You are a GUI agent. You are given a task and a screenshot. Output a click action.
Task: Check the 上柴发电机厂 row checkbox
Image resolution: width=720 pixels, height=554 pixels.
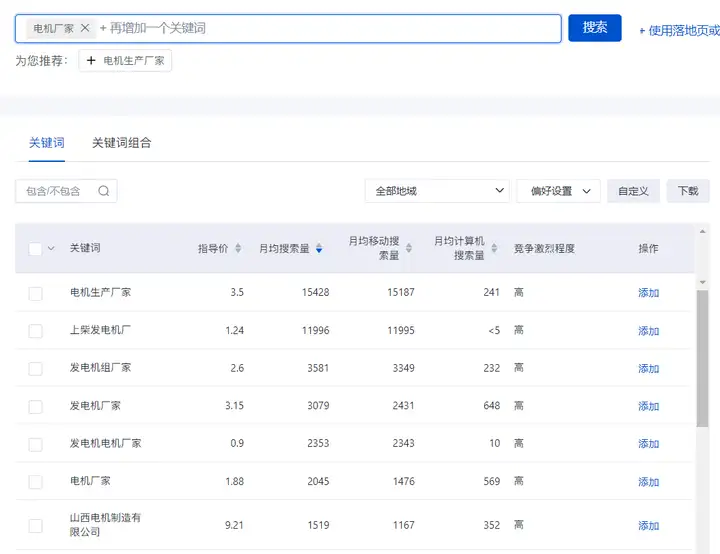(x=35, y=331)
